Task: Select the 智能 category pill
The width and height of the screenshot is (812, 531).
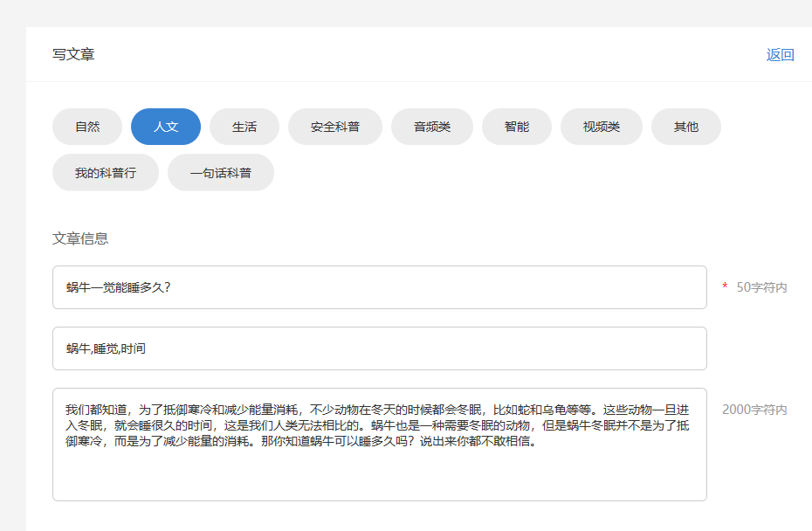Action: coord(517,127)
